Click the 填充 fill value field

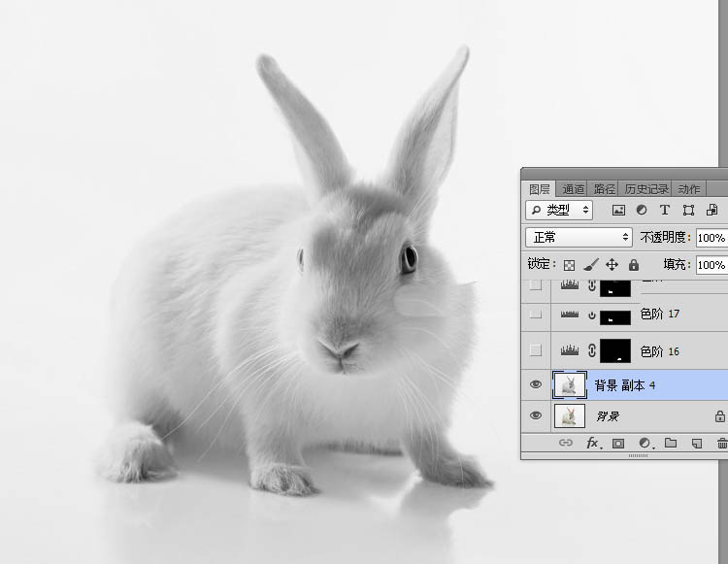(711, 265)
